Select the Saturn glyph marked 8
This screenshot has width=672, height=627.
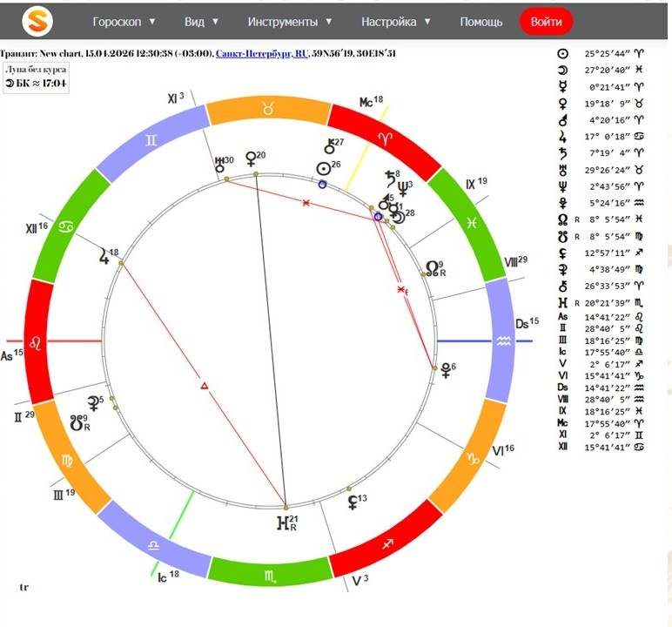[390, 179]
